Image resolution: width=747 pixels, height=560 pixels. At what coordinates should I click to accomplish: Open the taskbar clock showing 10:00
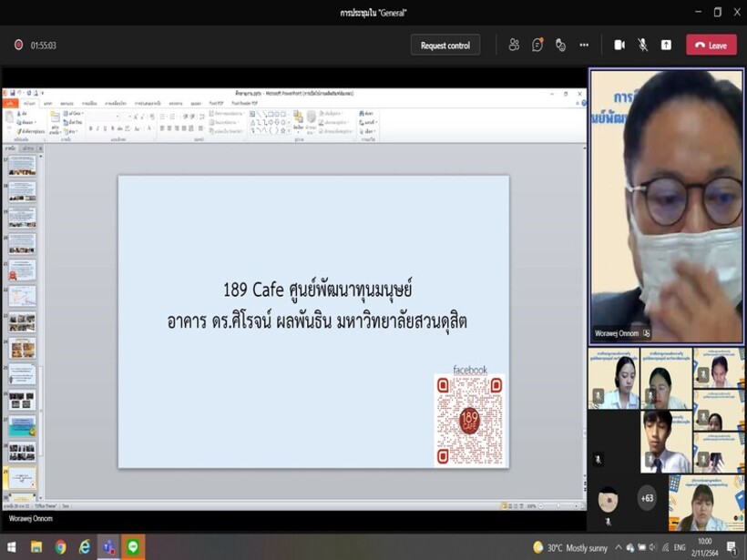tap(704, 546)
